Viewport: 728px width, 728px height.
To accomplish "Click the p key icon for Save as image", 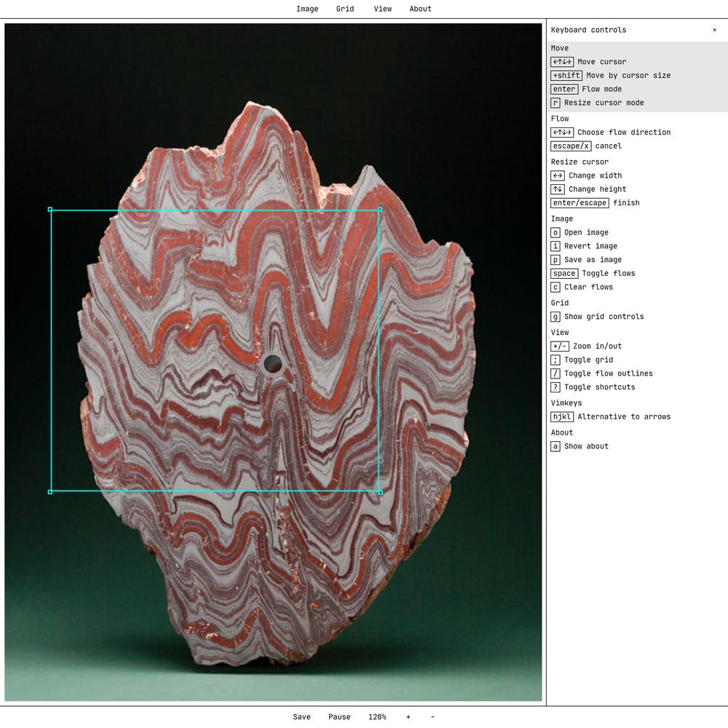I will 555,260.
